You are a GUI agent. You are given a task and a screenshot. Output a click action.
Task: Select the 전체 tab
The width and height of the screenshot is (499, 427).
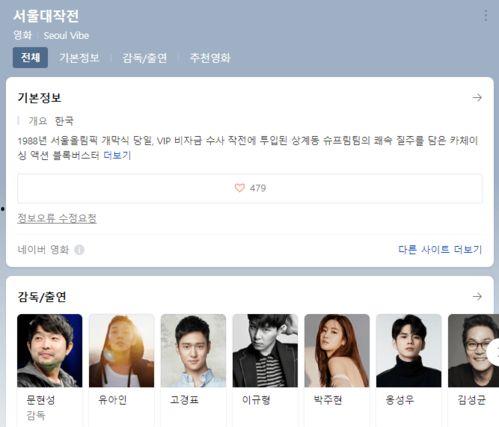click(30, 58)
